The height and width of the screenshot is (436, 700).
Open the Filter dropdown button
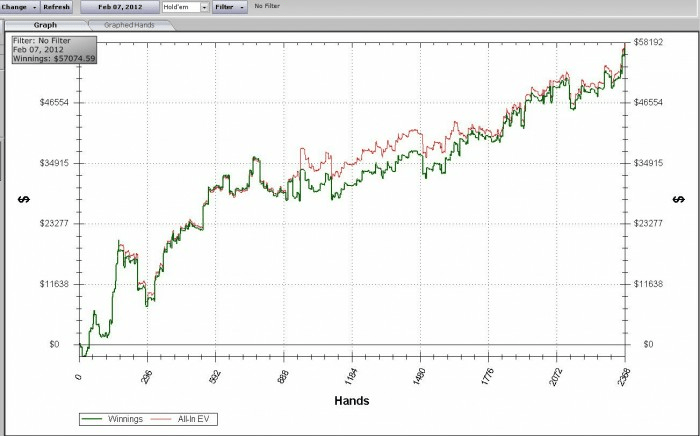[x=229, y=7]
